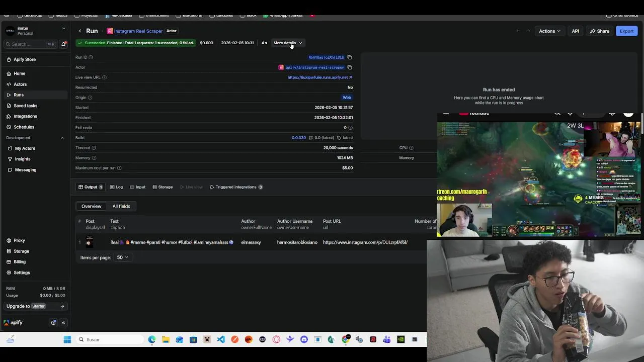644x362 pixels.
Task: Open the Instagram post URL in row 1
Action: (x=365, y=242)
